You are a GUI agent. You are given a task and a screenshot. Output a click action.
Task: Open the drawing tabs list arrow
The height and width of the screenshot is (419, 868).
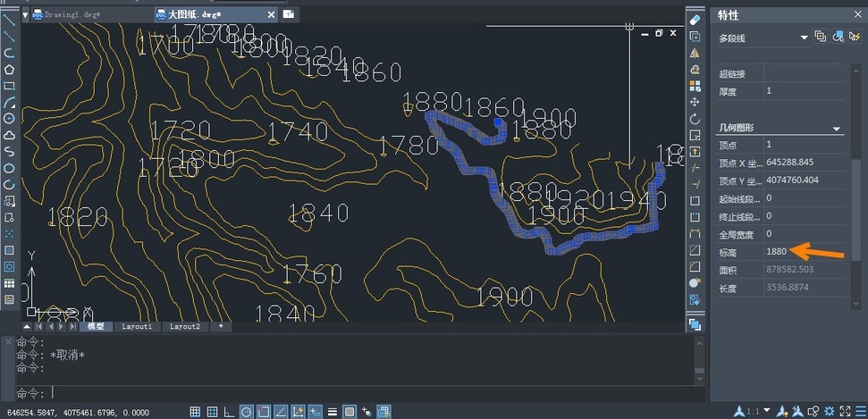pos(25,14)
